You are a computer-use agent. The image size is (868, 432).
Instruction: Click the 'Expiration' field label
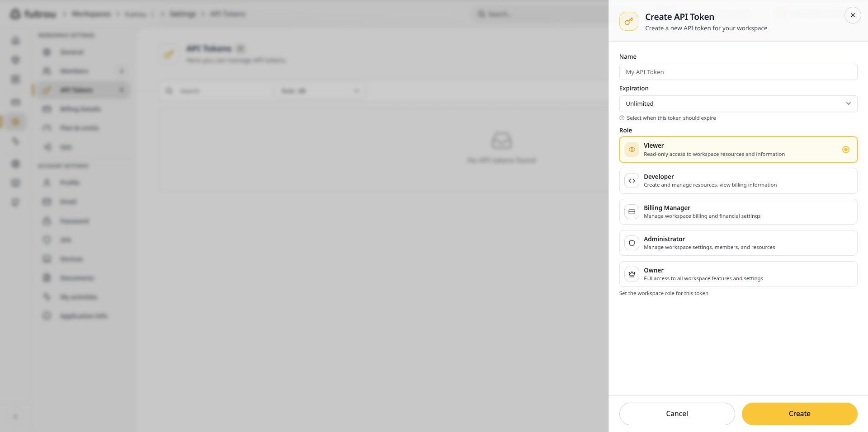coord(633,88)
